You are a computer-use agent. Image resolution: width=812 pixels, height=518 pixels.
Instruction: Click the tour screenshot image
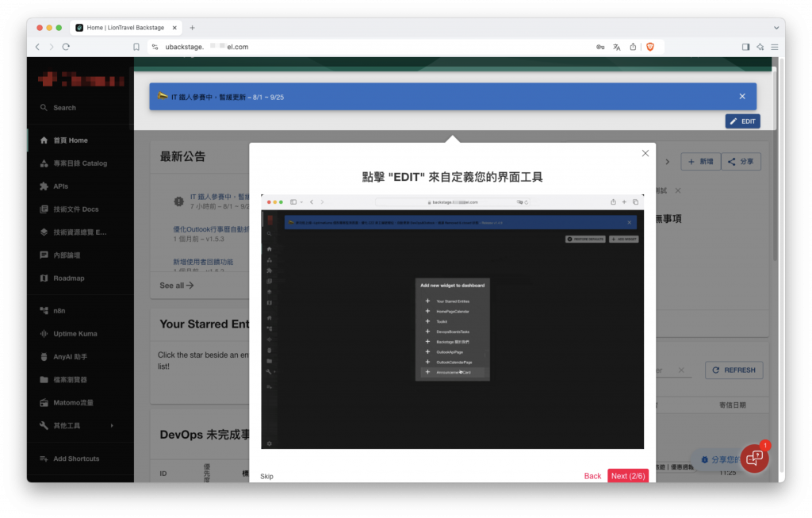[x=452, y=322]
